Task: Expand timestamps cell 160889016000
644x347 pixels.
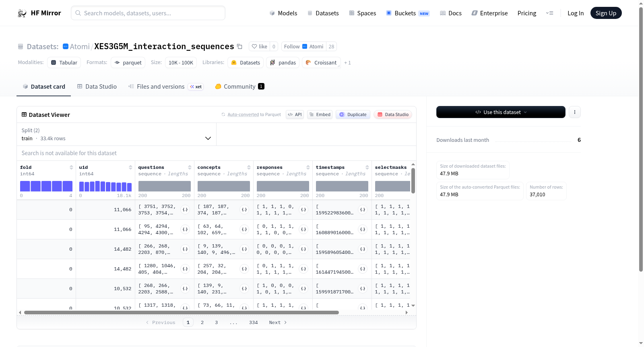Action: pyautogui.click(x=363, y=229)
